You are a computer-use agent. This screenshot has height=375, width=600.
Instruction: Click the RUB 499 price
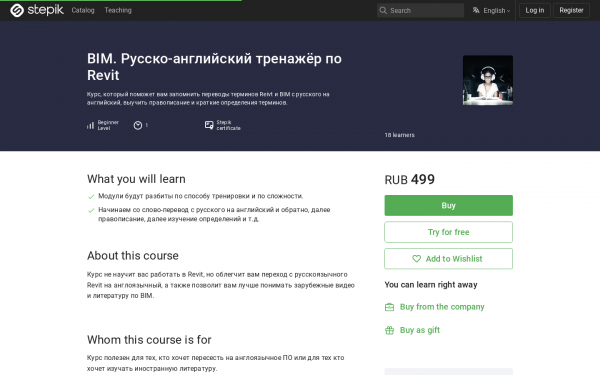(409, 179)
